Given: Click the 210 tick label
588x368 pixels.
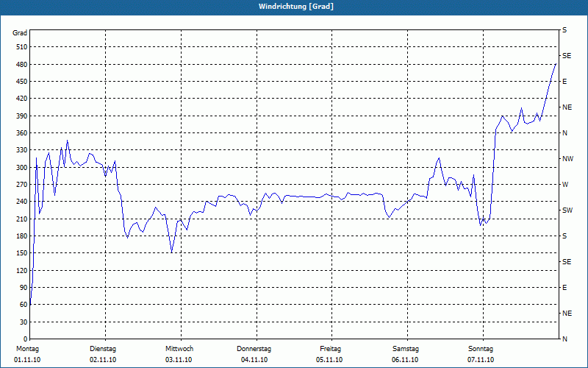Looking at the screenshot, I should click(x=22, y=219).
